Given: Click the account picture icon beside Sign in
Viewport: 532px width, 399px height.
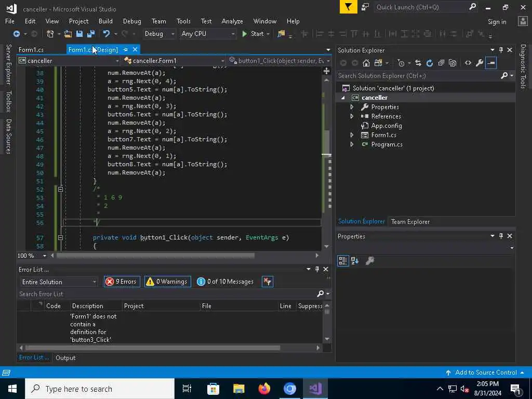Looking at the screenshot, I should click(523, 21).
